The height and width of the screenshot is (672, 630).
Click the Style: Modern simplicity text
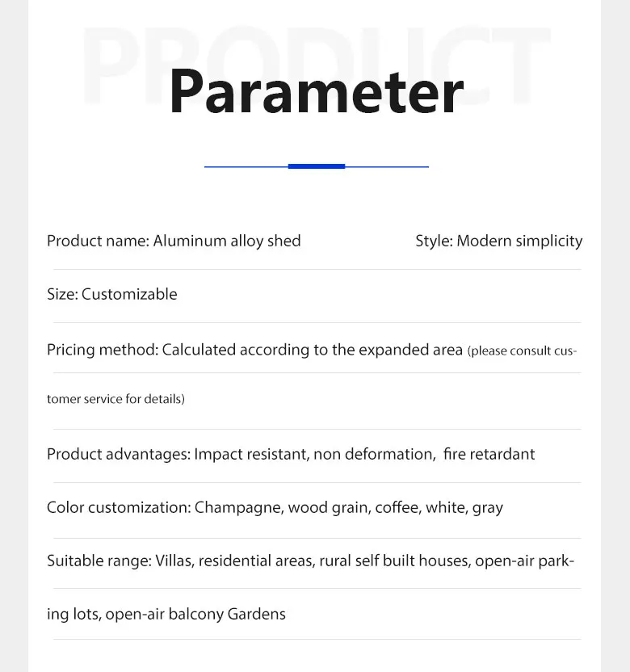coord(499,241)
